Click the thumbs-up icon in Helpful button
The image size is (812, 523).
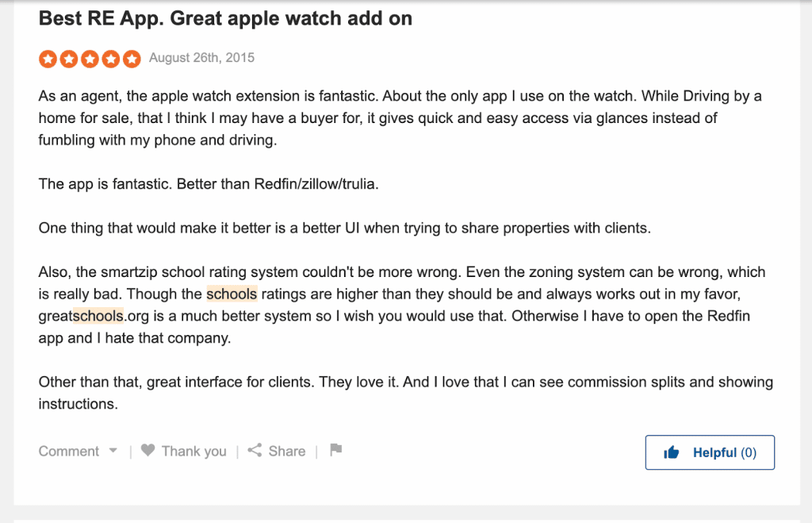click(x=671, y=452)
